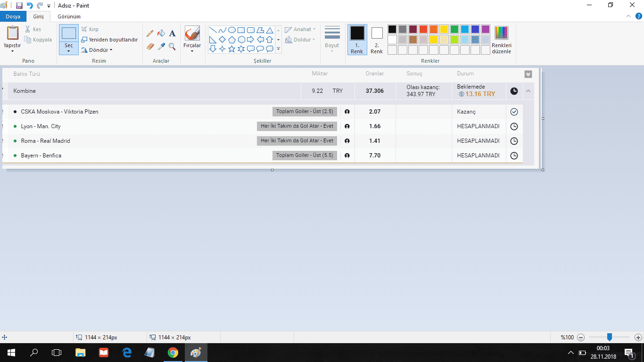This screenshot has width=644, height=362.
Task: Click the zoom out minus button
Action: [581, 337]
